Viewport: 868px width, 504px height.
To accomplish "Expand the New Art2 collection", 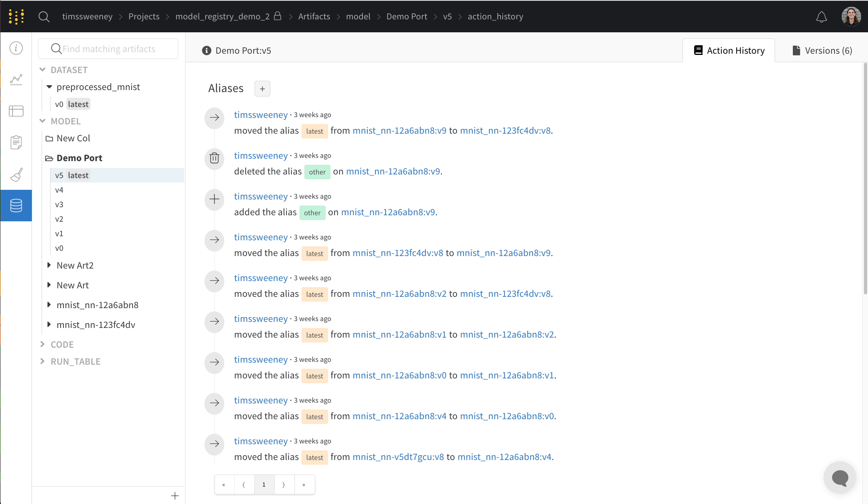I will (x=49, y=265).
